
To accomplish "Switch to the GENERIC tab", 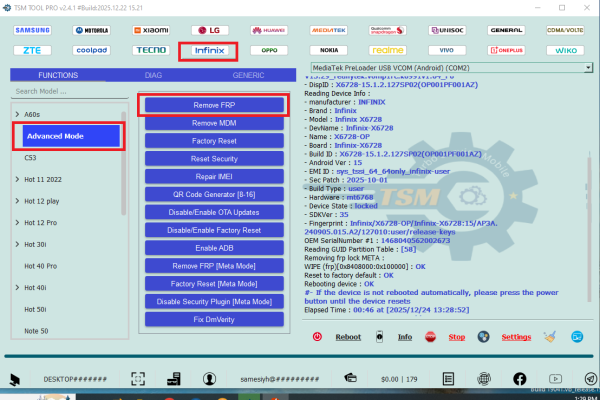I will click(x=248, y=75).
